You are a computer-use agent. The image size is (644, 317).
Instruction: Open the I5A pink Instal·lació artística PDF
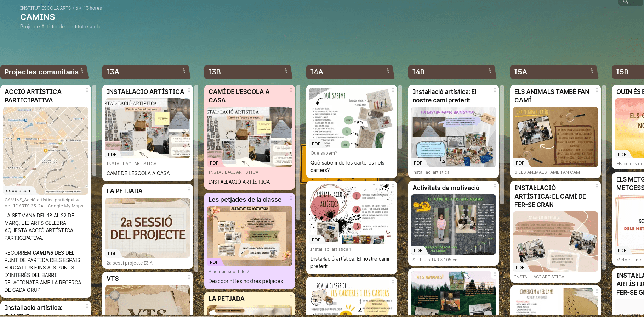coord(555,241)
